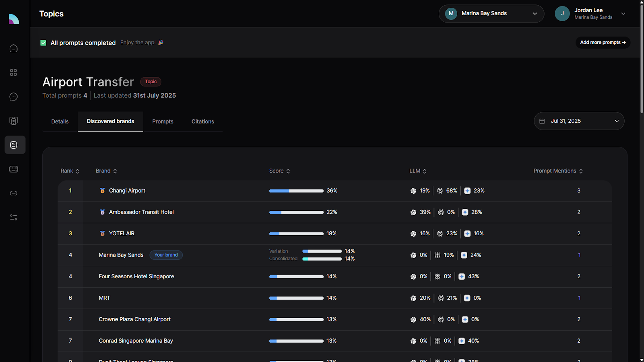
Task: Open the Four Seasons Hotel Singapore row
Action: point(335,276)
